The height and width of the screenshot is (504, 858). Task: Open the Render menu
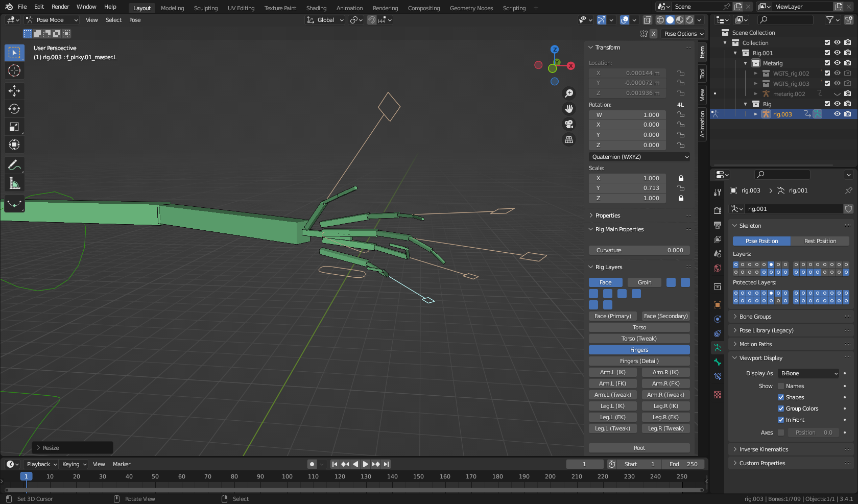pos(60,7)
